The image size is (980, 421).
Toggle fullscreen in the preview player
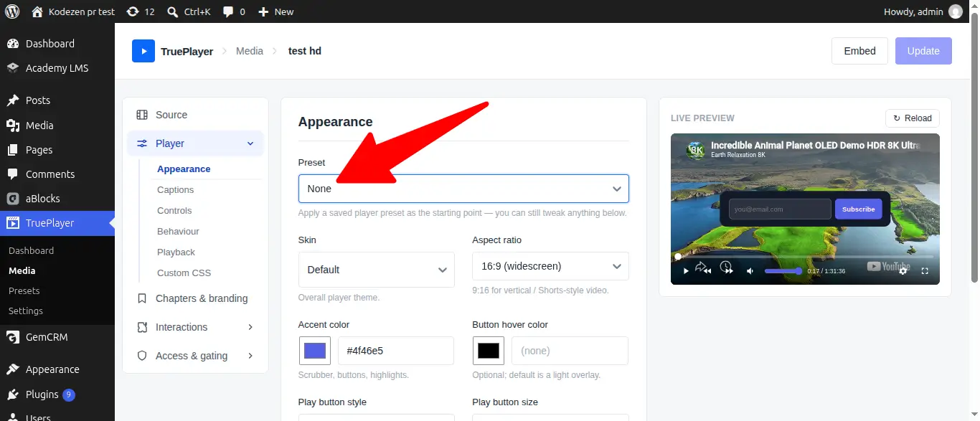[x=925, y=271]
